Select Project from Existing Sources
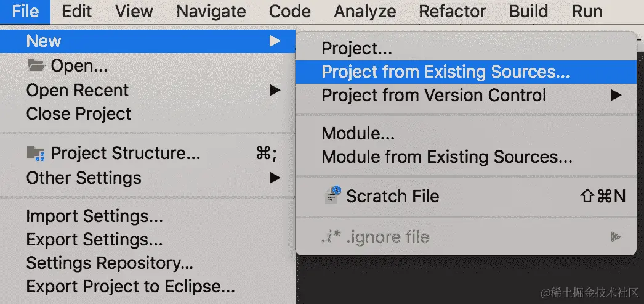Image resolution: width=644 pixels, height=304 pixels. pos(446,72)
